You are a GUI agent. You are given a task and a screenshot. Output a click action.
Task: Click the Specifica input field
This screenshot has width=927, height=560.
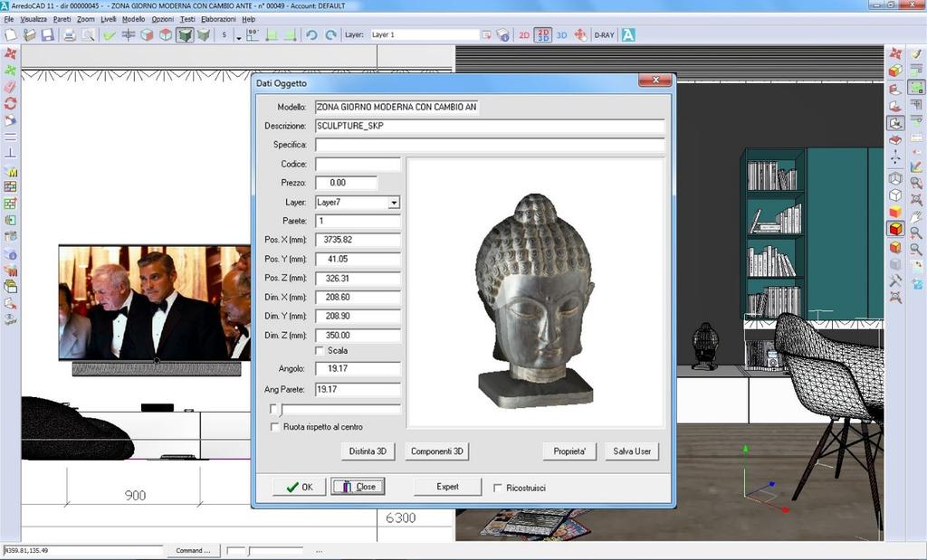pos(490,145)
